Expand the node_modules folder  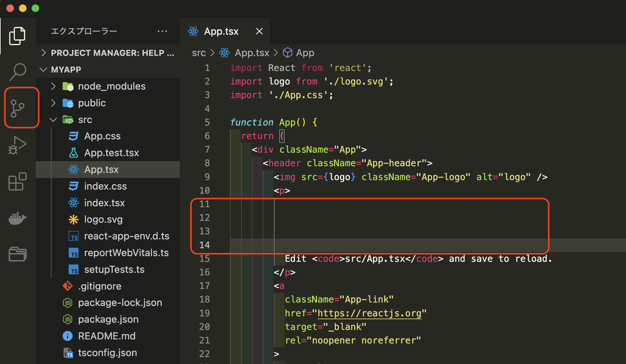pos(108,86)
